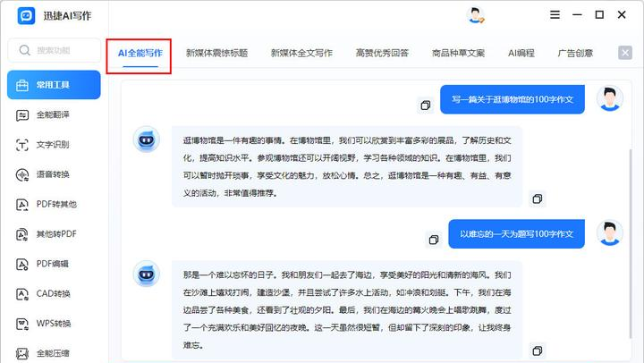Switch to the 新媒体震惊标题 tab

click(216, 53)
